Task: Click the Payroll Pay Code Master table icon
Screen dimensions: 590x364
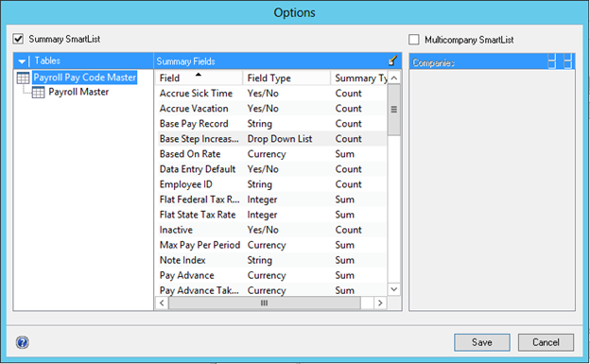Action: pyautogui.click(x=23, y=78)
